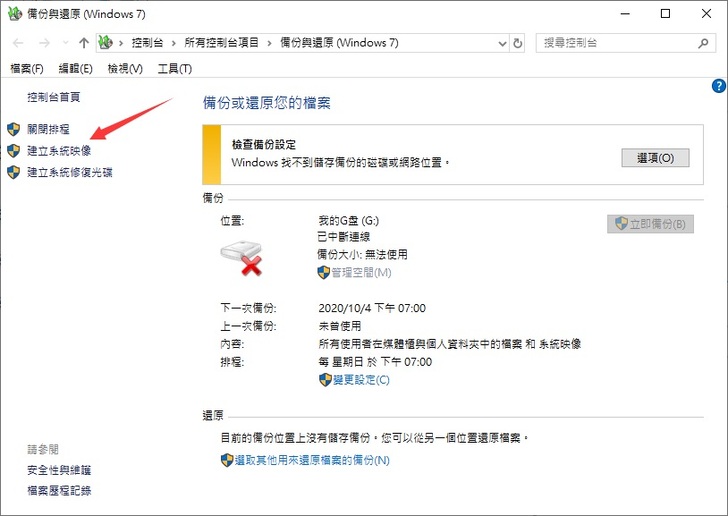Click shield icon beside 建立系統映像
The height and width of the screenshot is (516, 728).
click(13, 150)
